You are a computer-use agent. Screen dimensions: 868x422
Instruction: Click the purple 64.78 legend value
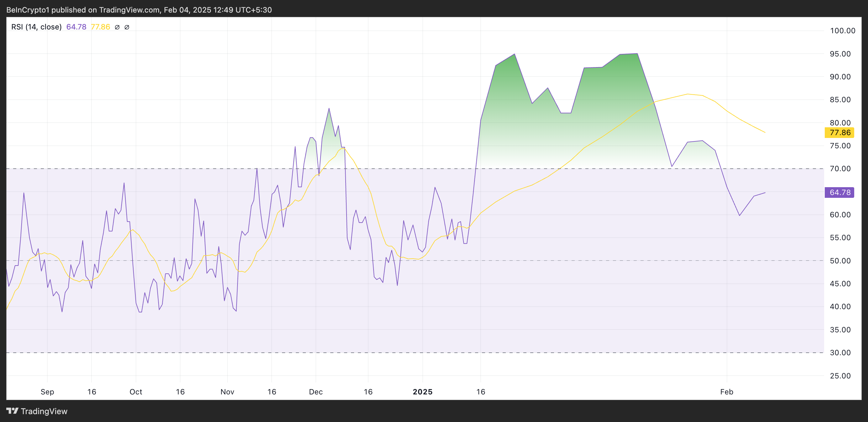click(x=76, y=27)
